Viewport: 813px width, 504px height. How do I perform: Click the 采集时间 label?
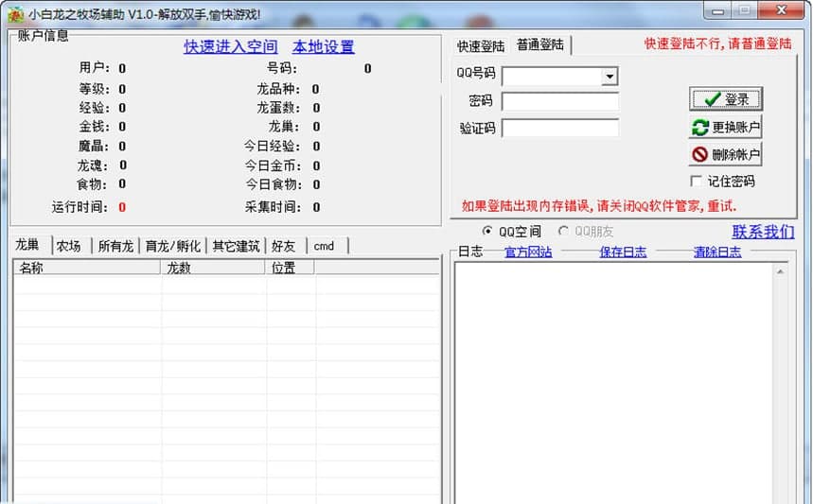pos(273,207)
